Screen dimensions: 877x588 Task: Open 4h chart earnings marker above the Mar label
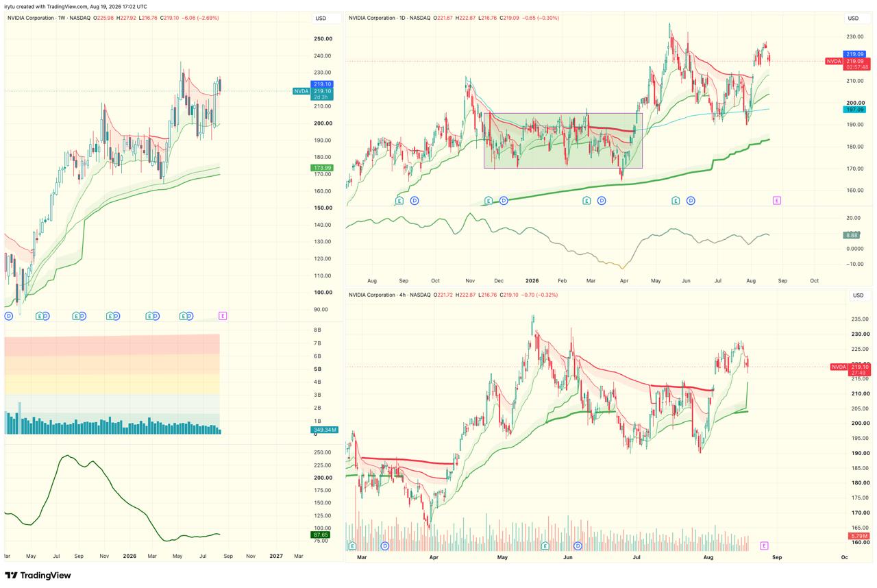(352, 546)
